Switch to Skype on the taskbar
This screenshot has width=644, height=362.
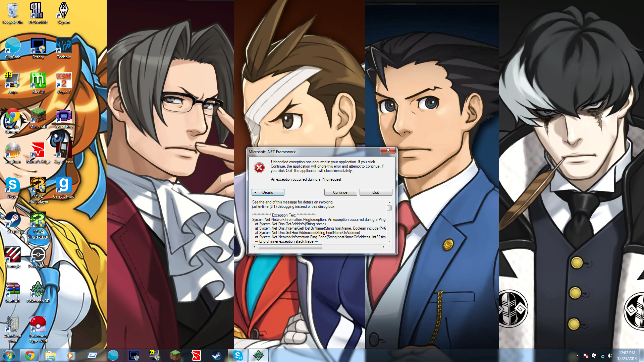pyautogui.click(x=238, y=355)
